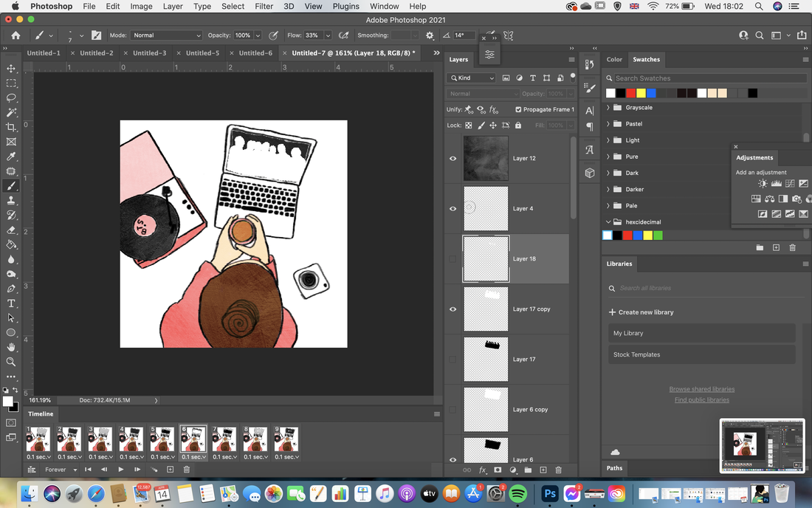Select timeline frame 3 thumbnail
Viewport: 812px width, 508px height.
(100, 439)
